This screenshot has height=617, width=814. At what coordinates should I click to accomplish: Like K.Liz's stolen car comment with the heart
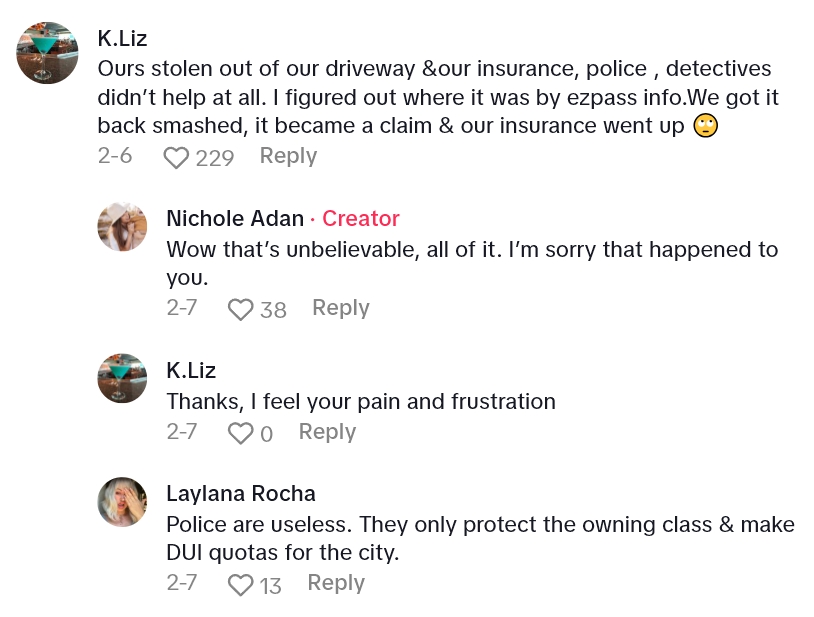click(x=177, y=158)
